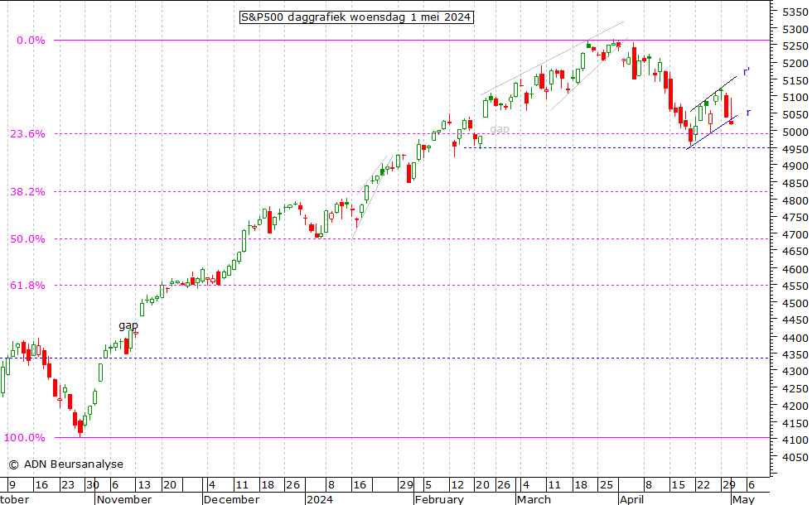Select the date label 15 in April
The width and height of the screenshot is (812, 505).
(x=679, y=485)
